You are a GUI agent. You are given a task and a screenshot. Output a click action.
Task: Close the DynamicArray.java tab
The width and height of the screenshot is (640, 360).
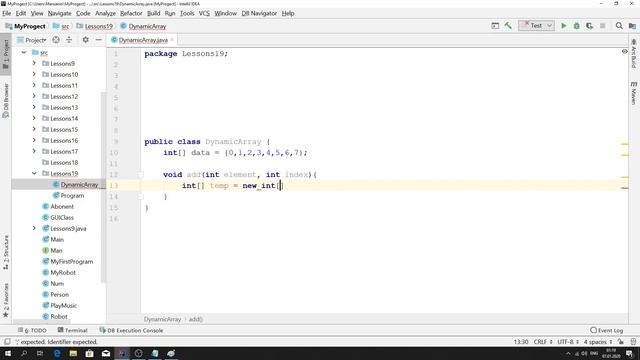point(172,40)
